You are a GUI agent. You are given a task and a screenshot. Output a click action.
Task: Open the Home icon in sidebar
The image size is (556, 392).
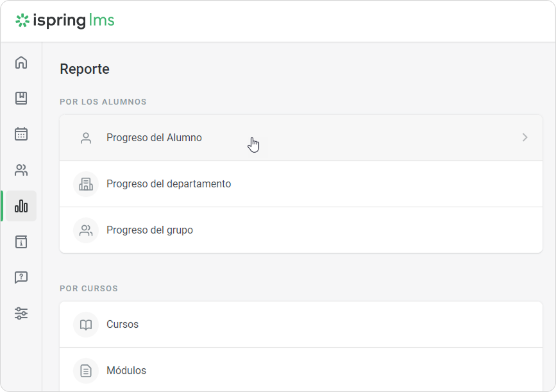pyautogui.click(x=21, y=63)
